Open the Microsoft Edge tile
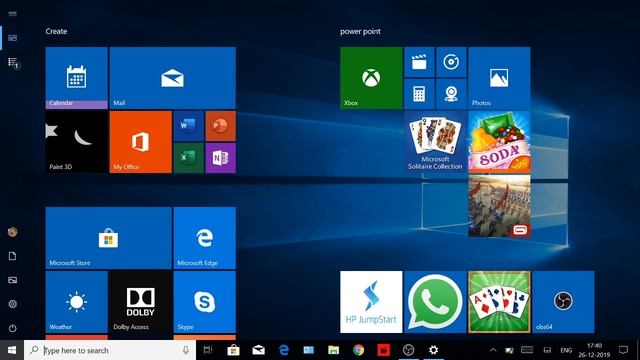Viewport: 640px width, 360px height. (204, 238)
